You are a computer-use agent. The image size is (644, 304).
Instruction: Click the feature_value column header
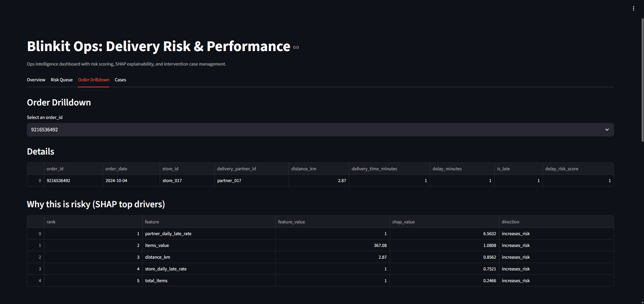click(x=333, y=222)
